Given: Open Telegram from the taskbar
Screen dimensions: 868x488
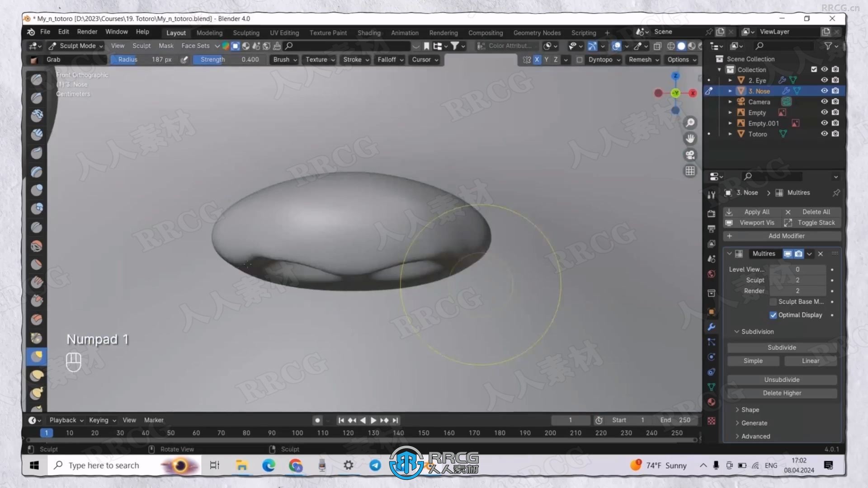Looking at the screenshot, I should coord(375,465).
